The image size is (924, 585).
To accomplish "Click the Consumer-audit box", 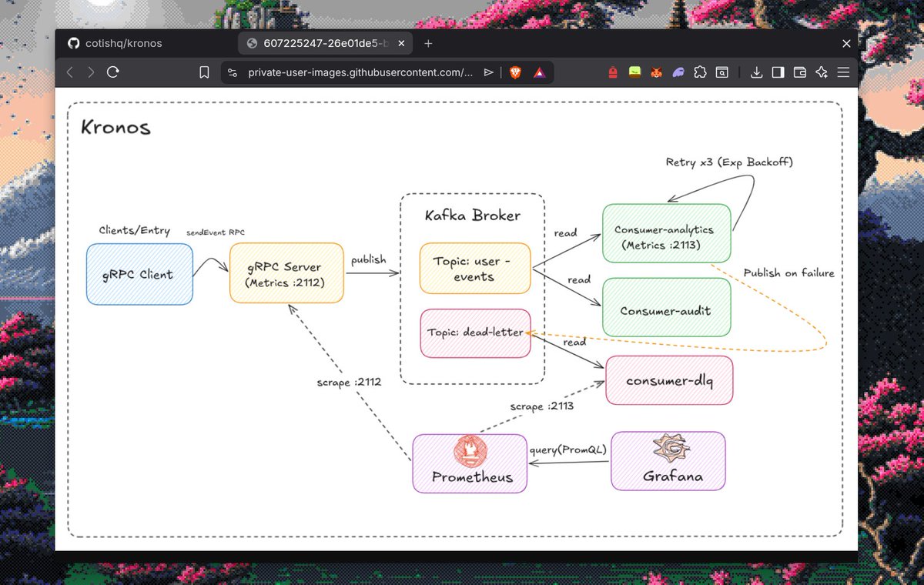I will pos(666,306).
